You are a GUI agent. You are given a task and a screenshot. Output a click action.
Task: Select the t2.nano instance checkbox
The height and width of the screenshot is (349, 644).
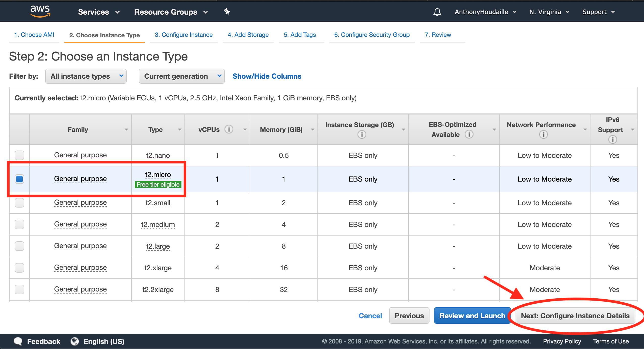(x=19, y=155)
